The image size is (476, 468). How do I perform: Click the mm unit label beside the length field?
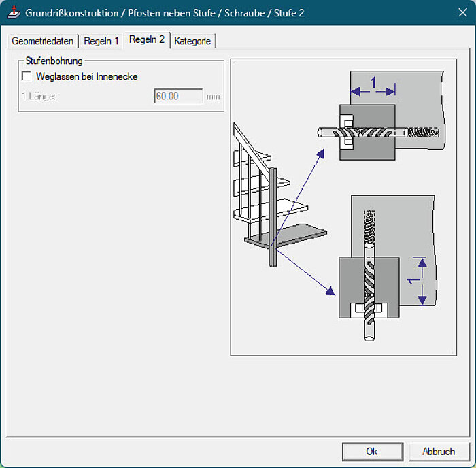(213, 97)
